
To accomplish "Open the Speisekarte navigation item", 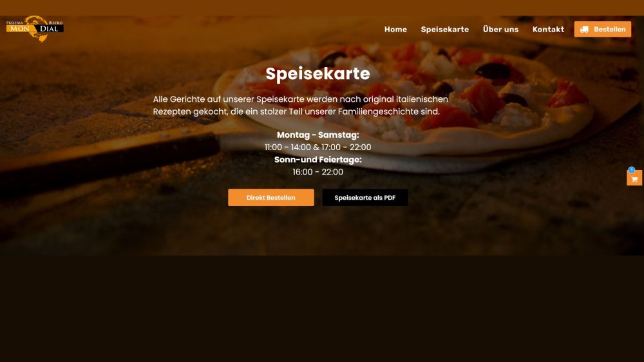I will [445, 30].
